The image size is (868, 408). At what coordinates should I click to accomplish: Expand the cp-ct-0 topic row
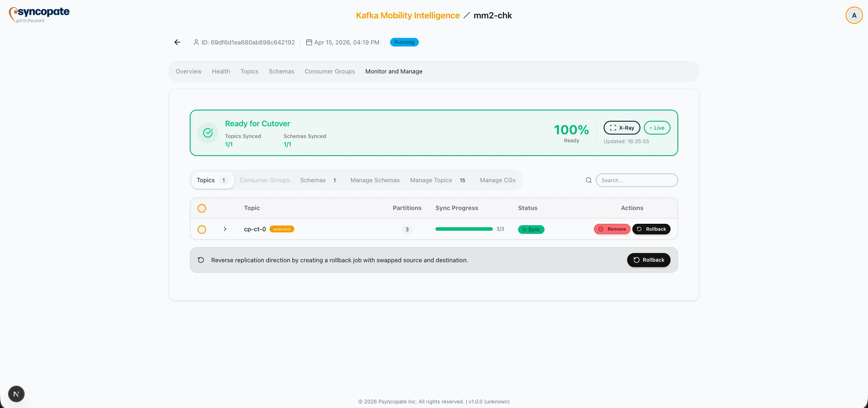(225, 229)
